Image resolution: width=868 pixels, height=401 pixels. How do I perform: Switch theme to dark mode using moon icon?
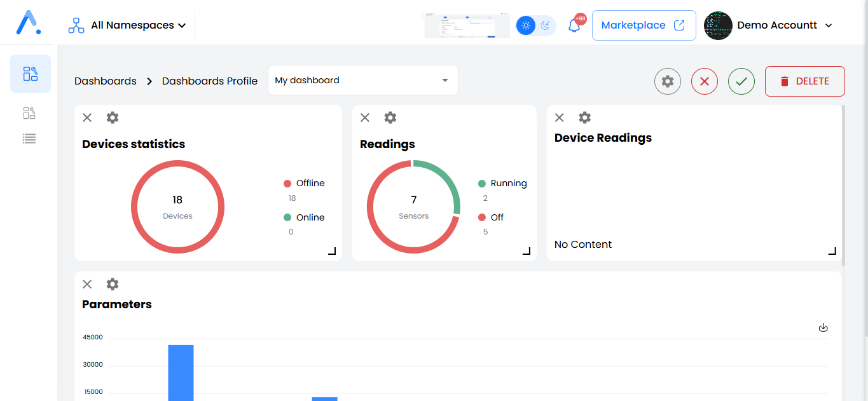(x=545, y=24)
